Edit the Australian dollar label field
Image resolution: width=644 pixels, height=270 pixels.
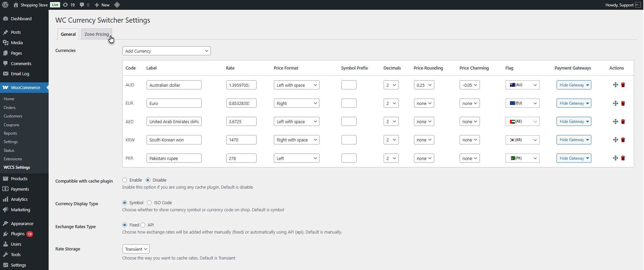point(174,85)
